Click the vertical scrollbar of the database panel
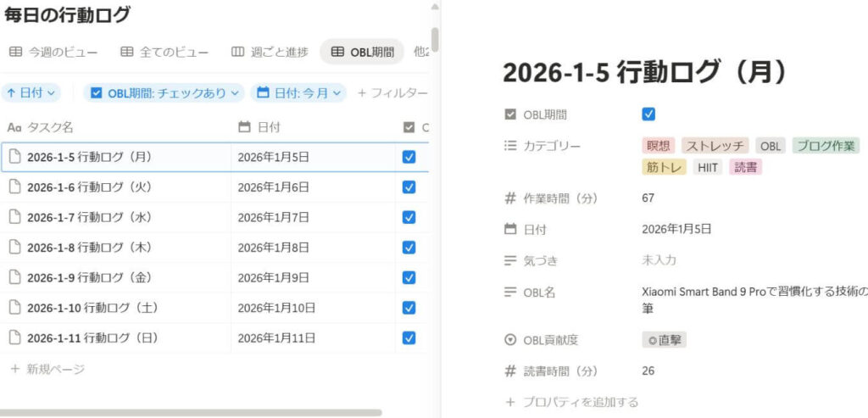 point(435,40)
